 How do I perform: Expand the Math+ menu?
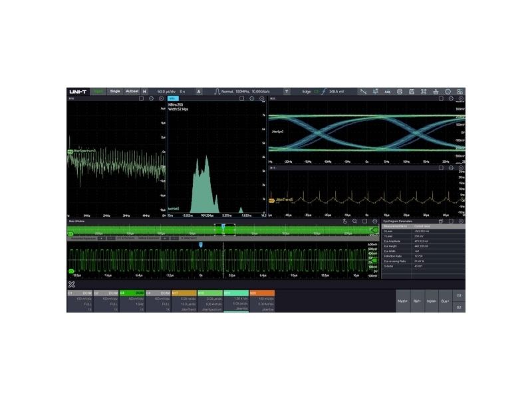403,301
